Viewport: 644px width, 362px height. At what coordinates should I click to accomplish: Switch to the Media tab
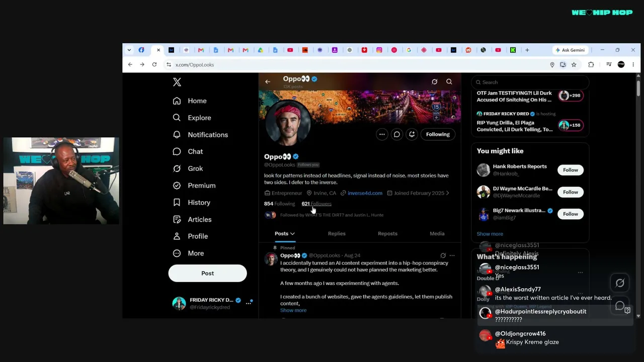tap(437, 233)
